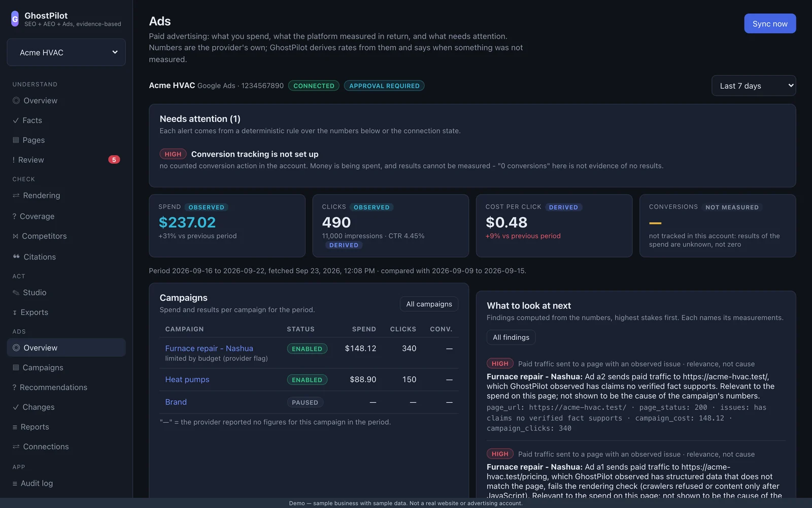Select Competitors in the sidebar
This screenshot has width=812, height=508.
tap(66, 236)
